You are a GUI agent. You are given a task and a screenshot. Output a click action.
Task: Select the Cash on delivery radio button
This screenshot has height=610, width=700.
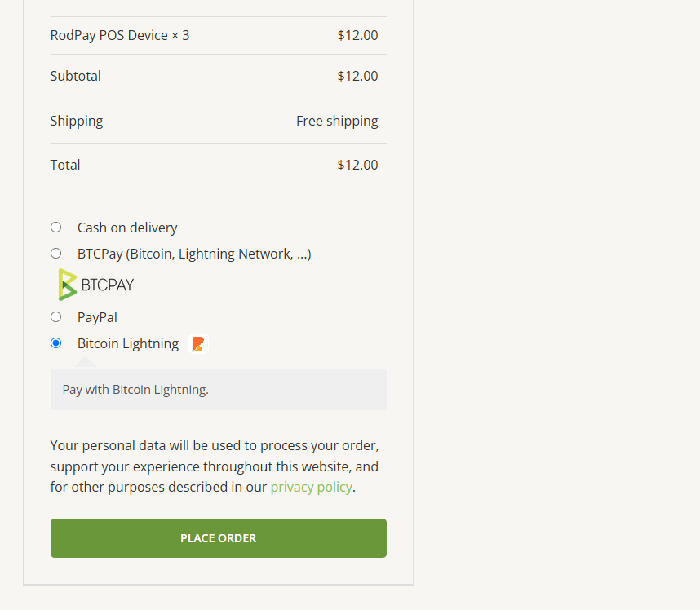[x=55, y=228]
